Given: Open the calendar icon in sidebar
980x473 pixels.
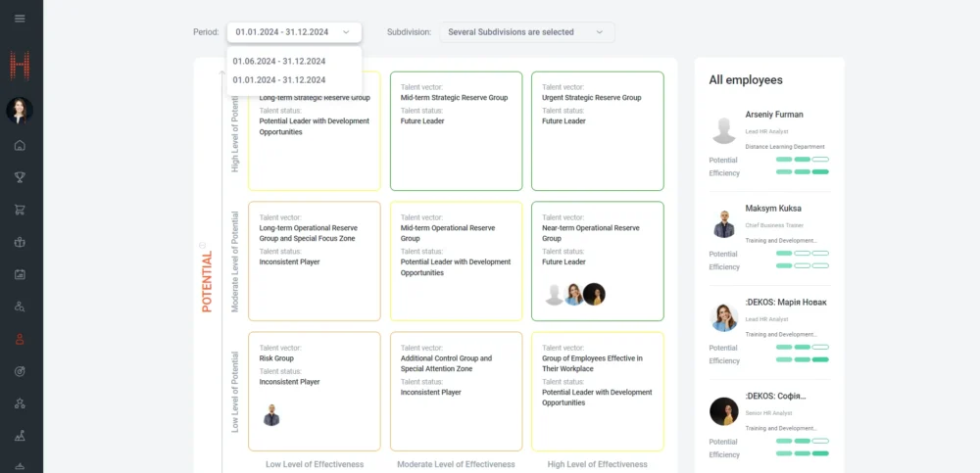Looking at the screenshot, I should (21, 274).
